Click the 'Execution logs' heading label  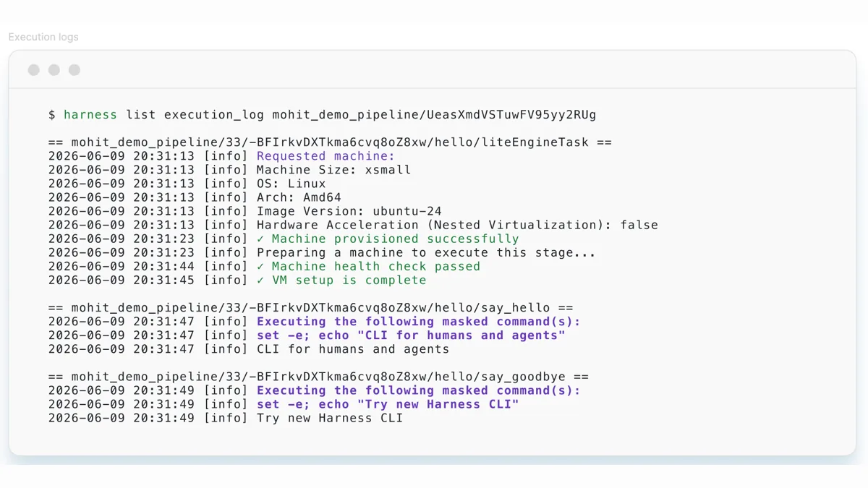43,37
